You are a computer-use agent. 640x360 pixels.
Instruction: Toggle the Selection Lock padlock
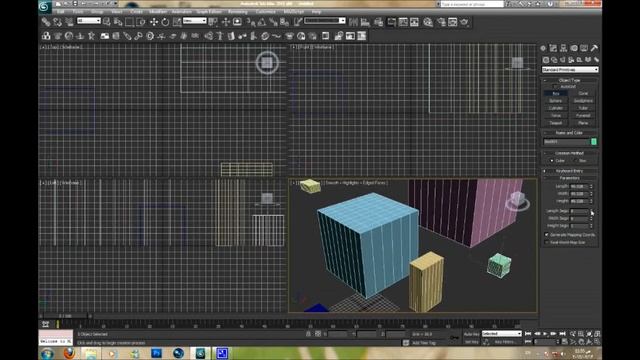(x=308, y=334)
